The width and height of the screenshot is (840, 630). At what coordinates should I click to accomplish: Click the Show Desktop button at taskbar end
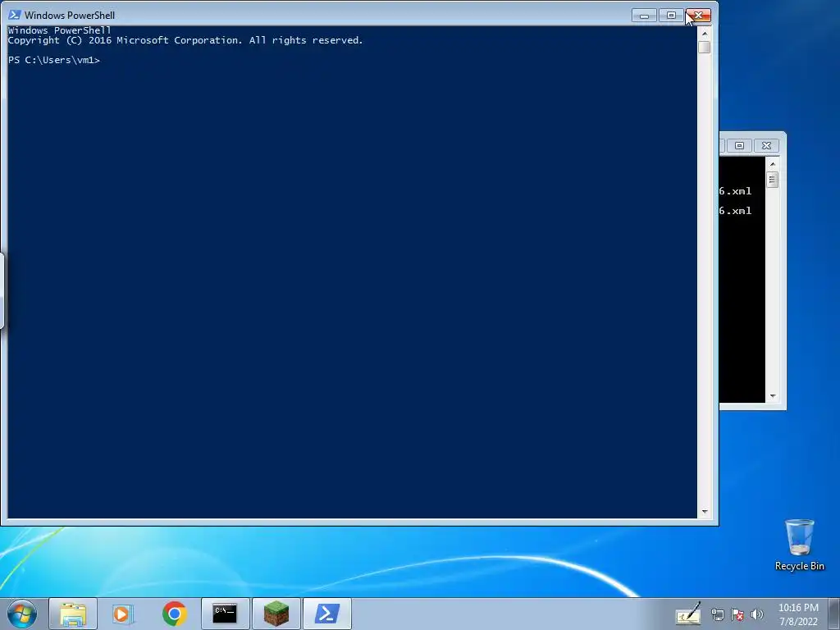pyautogui.click(x=834, y=614)
